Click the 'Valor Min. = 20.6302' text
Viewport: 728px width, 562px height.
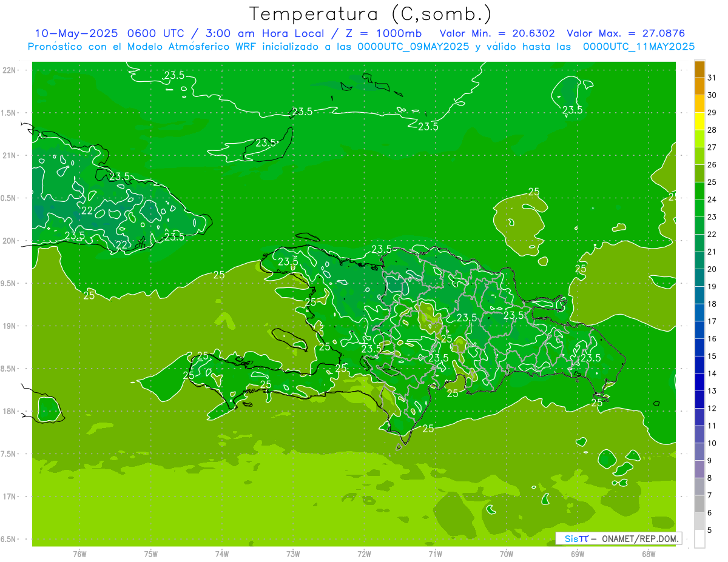[497, 33]
